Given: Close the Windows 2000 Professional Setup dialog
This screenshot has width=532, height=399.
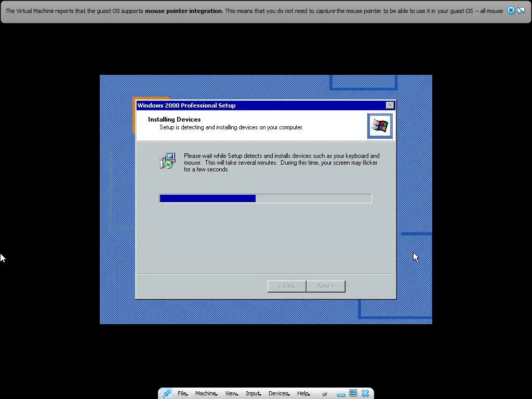Looking at the screenshot, I should 390,105.
